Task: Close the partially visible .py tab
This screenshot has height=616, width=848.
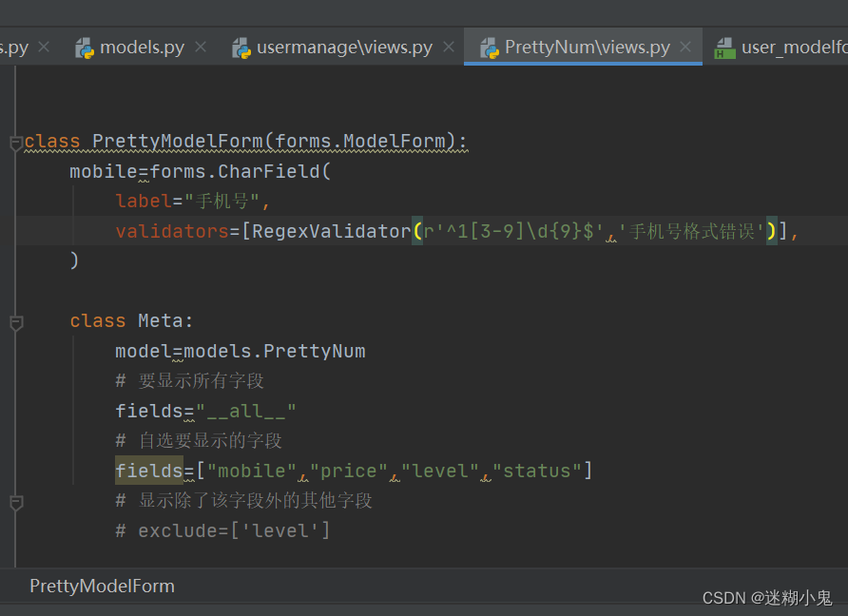Action: coord(44,47)
